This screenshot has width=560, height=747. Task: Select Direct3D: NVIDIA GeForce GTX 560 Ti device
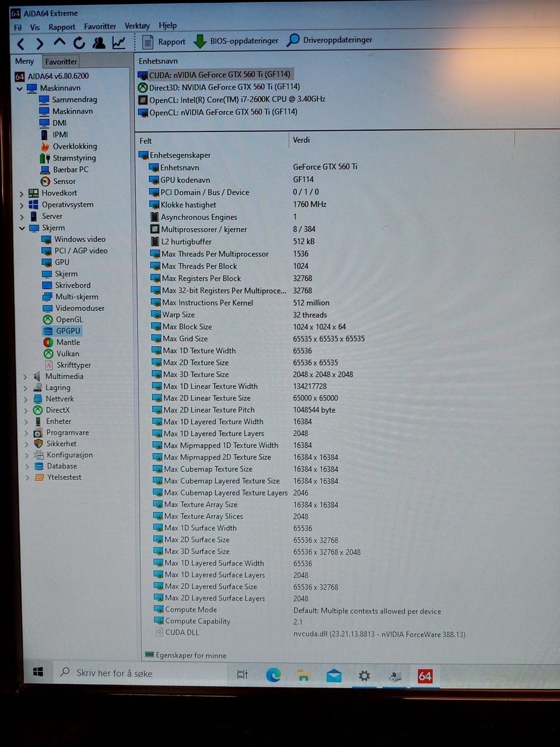(219, 87)
